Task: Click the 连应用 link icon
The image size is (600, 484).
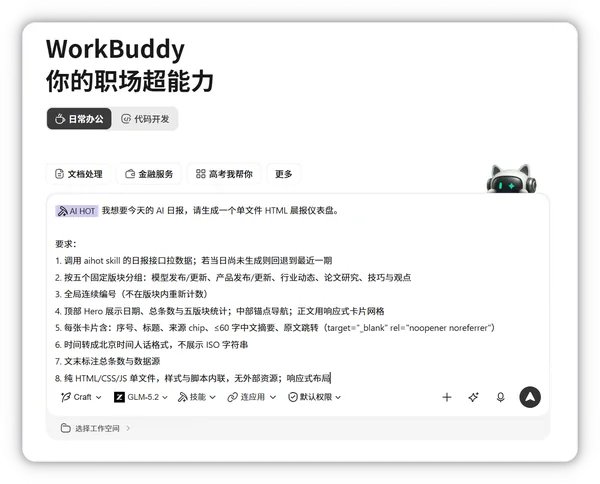Action: [x=232, y=397]
